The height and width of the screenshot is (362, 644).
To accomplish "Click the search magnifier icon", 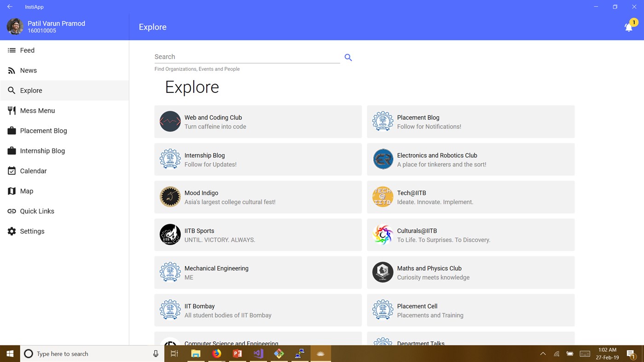I will (x=348, y=57).
